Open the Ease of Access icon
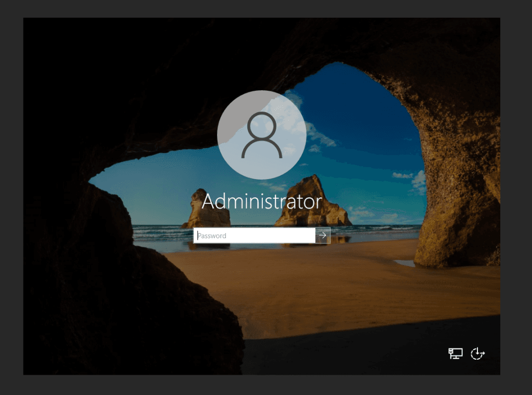The image size is (532, 395). click(477, 353)
